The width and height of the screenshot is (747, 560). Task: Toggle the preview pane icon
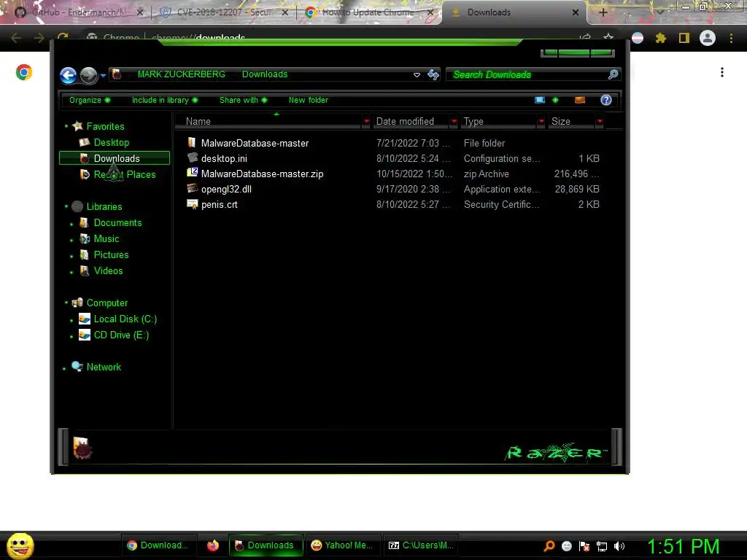pyautogui.click(x=580, y=100)
